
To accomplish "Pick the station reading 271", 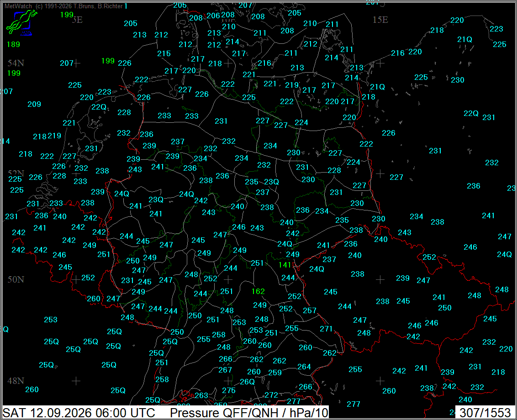I will pos(326,329).
